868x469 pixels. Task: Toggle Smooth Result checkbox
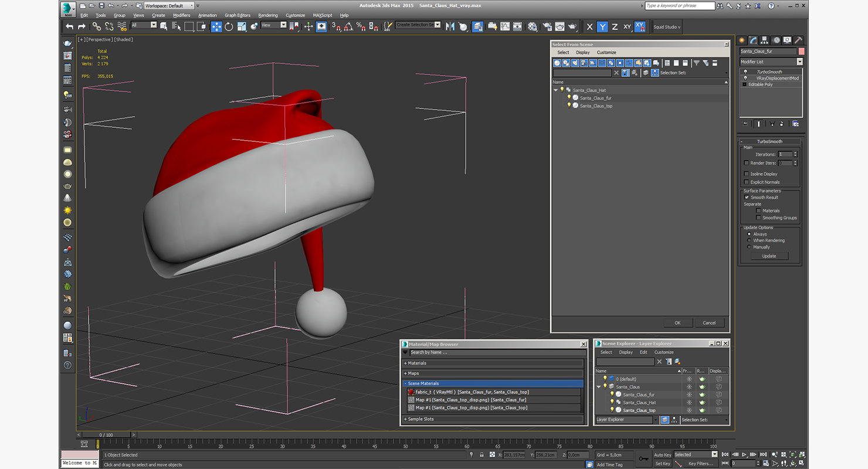click(747, 197)
